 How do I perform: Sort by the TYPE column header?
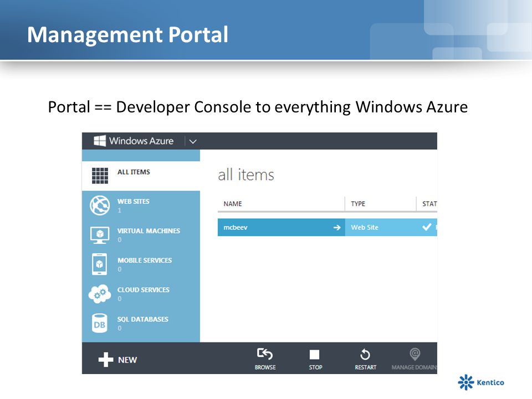(358, 203)
